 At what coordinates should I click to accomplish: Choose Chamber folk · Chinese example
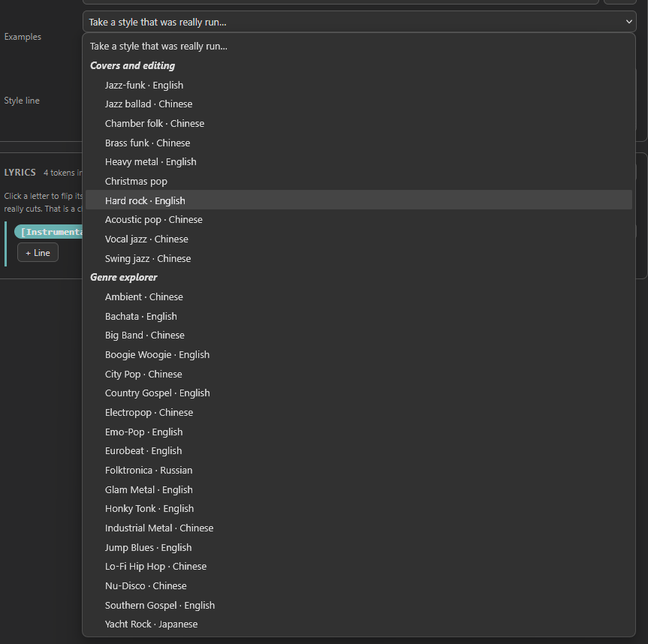(x=359, y=124)
